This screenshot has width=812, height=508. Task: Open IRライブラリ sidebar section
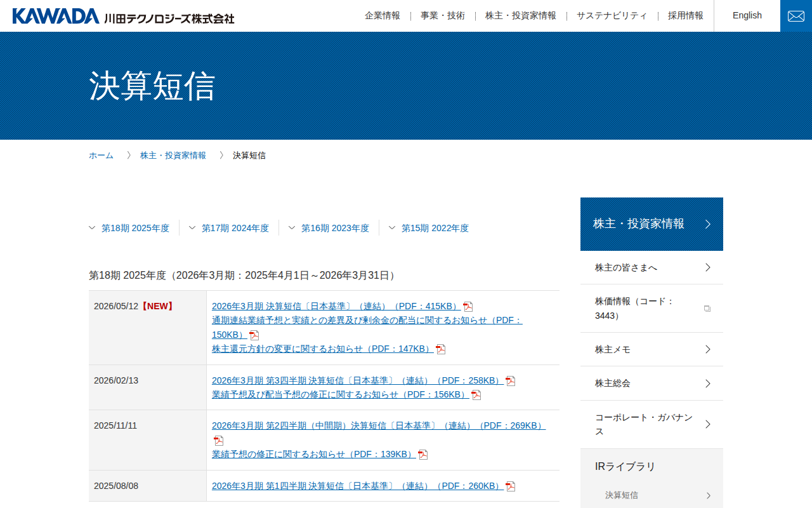click(x=625, y=467)
